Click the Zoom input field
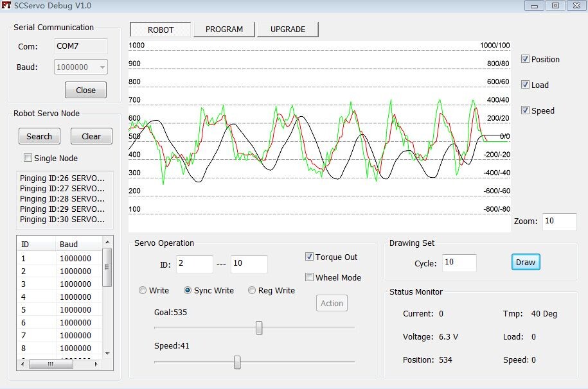 click(560, 221)
